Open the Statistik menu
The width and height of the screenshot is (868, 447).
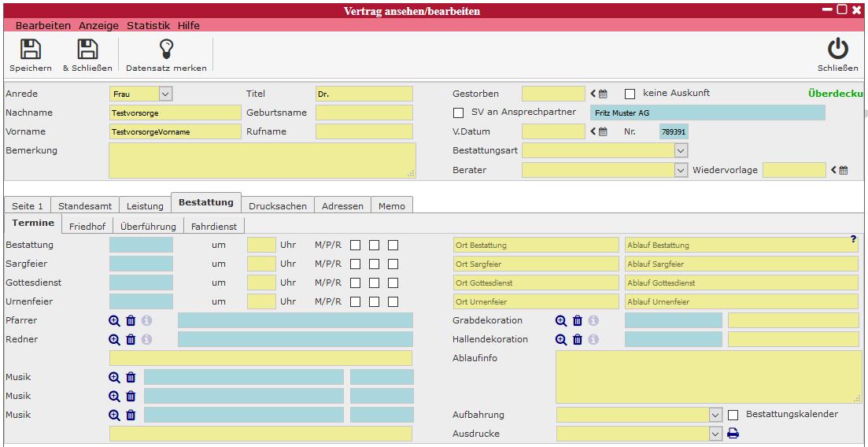point(148,25)
